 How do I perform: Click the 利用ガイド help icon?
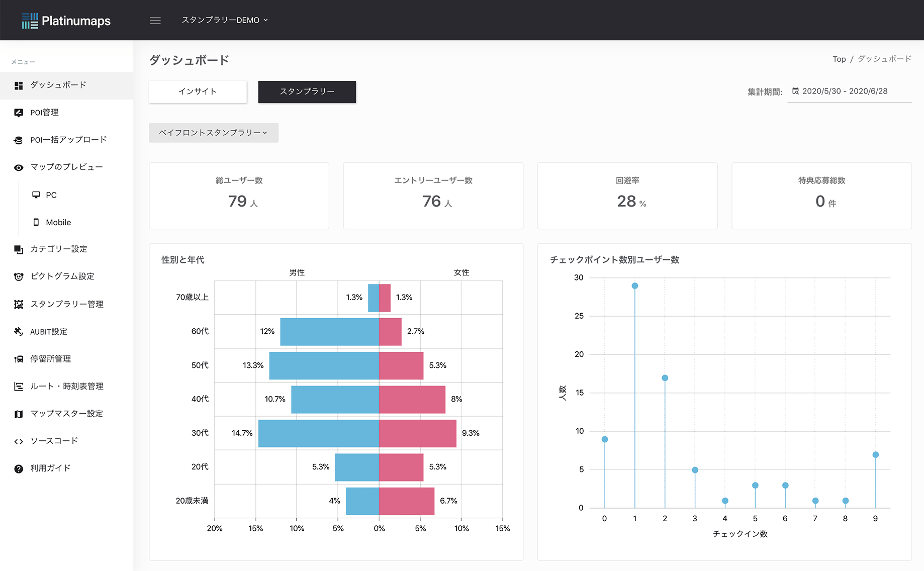19,468
